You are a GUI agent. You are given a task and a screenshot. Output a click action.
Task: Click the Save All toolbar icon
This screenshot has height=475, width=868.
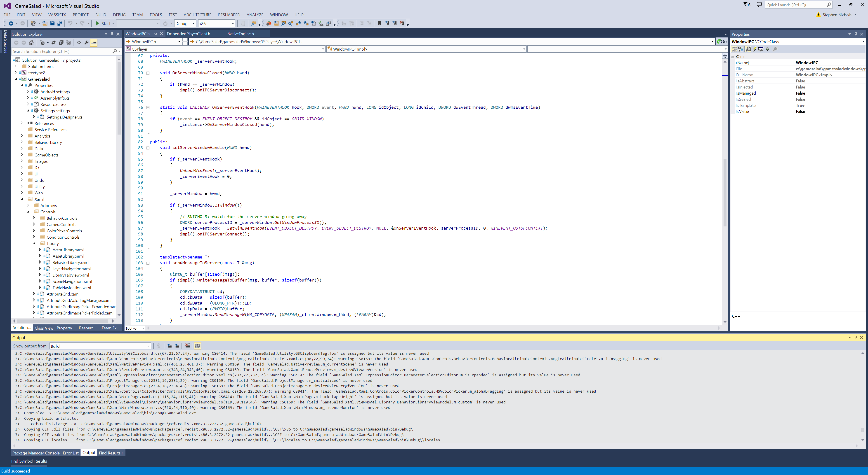tap(60, 23)
